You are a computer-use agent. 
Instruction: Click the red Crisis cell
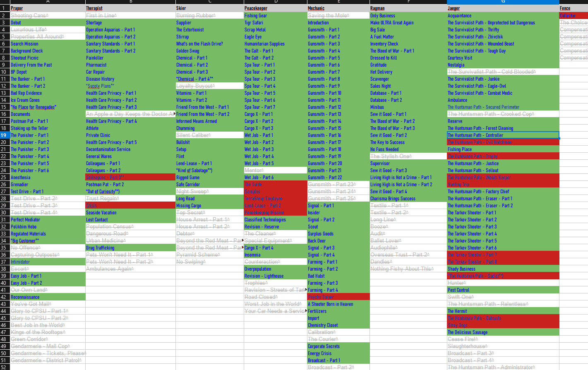coord(130,206)
